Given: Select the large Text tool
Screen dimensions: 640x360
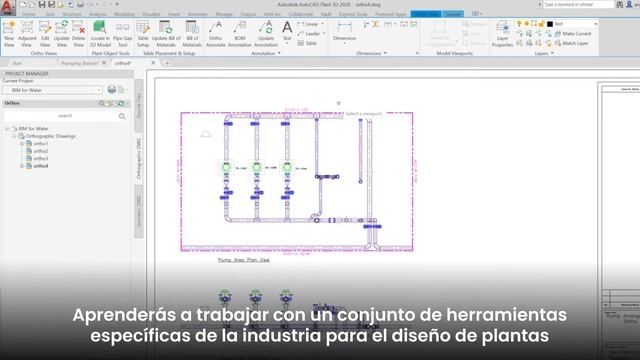Looking at the screenshot, I should click(287, 31).
